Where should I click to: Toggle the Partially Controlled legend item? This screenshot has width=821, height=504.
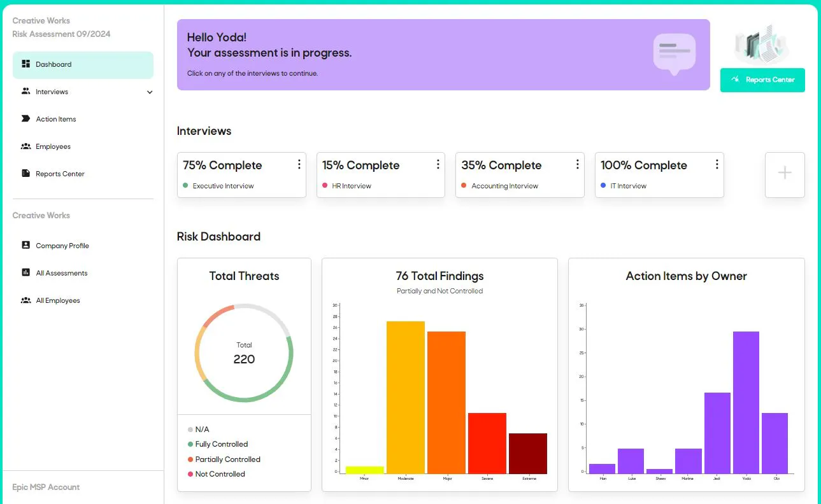[224, 459]
